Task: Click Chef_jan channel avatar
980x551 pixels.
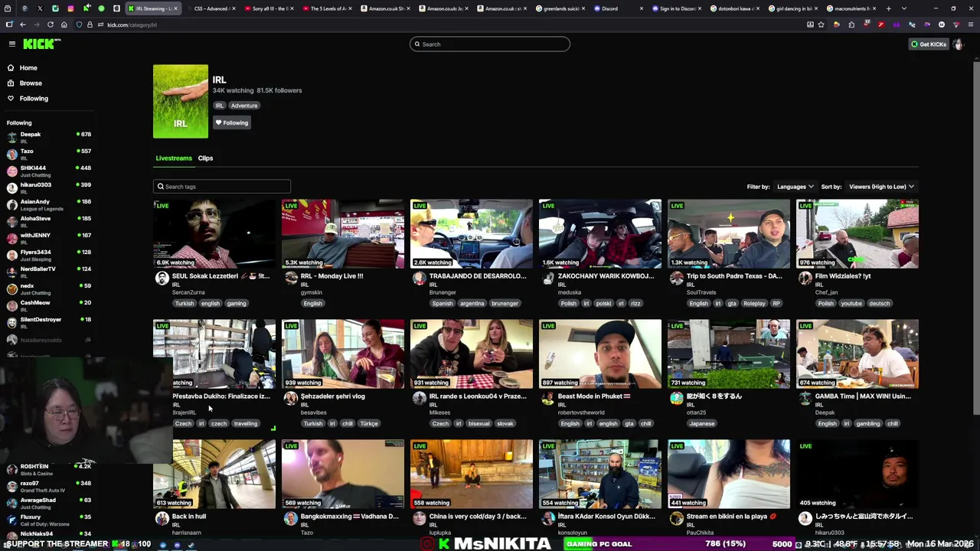Action: [x=805, y=279]
